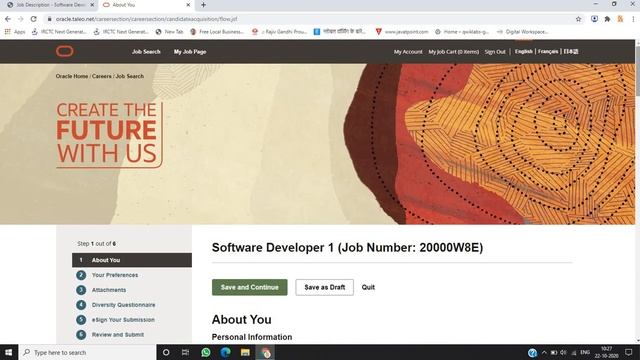Click the browser address bar URL
640x360 pixels.
(x=146, y=19)
